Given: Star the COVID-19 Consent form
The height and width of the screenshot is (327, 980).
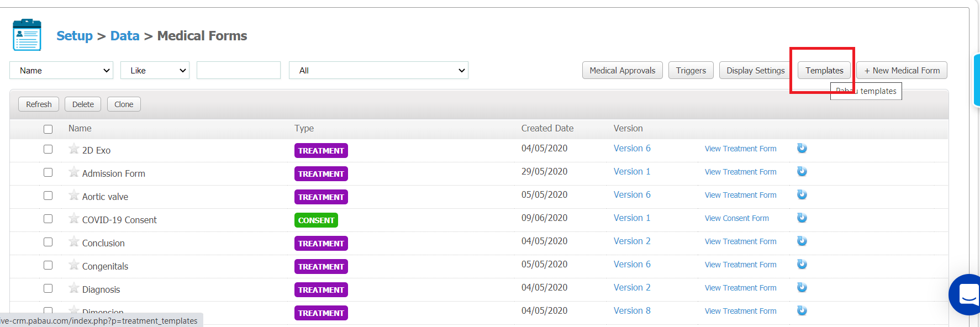Looking at the screenshot, I should 73,218.
